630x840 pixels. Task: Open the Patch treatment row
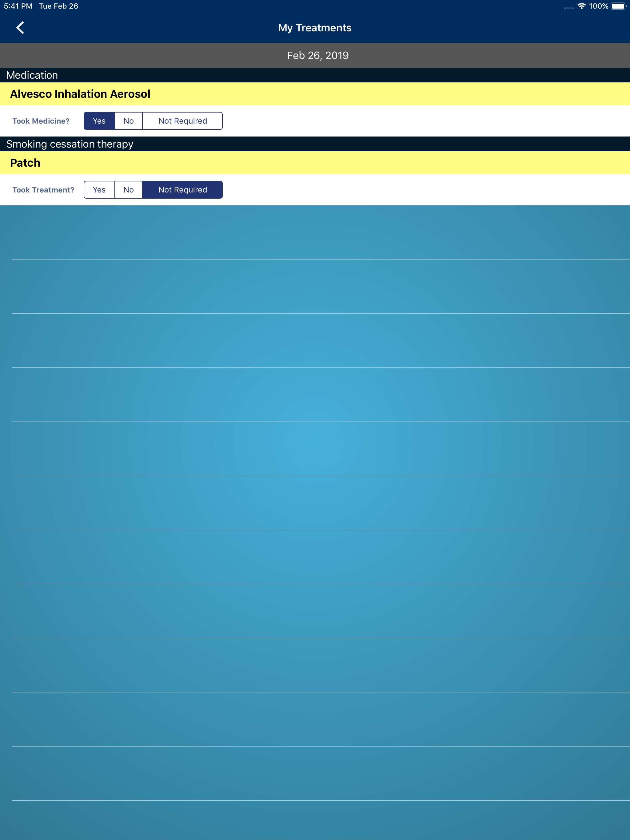point(25,163)
